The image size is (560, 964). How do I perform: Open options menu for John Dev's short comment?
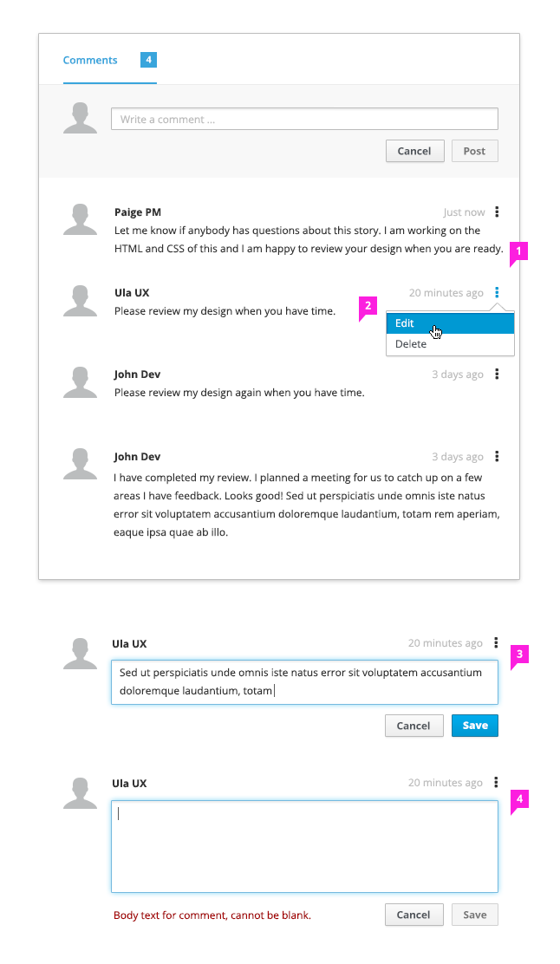point(497,374)
